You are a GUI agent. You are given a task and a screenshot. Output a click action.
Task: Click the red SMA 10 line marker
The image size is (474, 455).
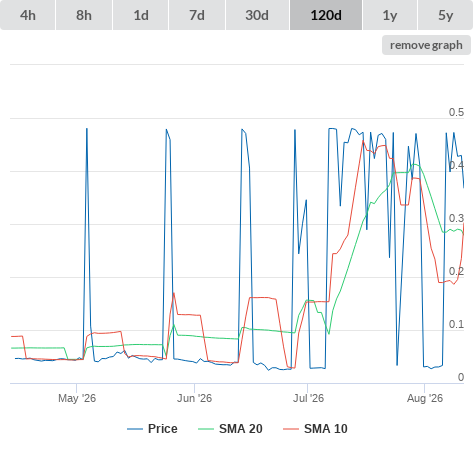(x=291, y=429)
